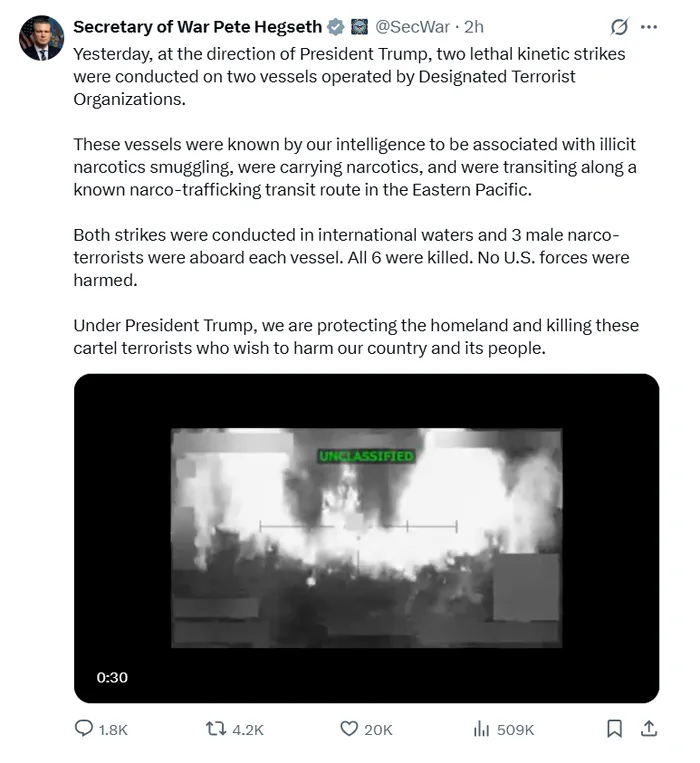This screenshot has width=700, height=763.
Task: Click the reply speech bubble icon
Action: [x=84, y=729]
